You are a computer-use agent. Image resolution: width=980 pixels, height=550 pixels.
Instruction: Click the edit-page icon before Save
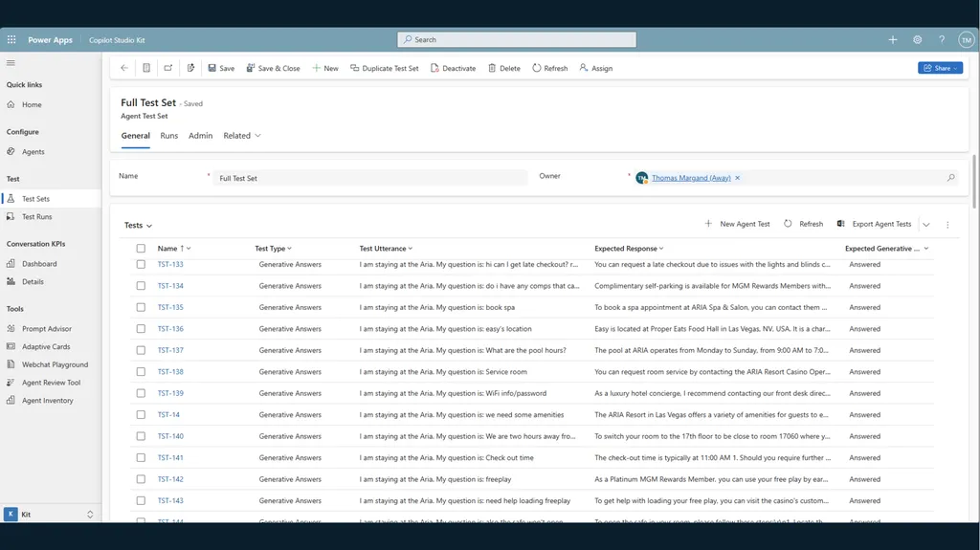tap(190, 68)
